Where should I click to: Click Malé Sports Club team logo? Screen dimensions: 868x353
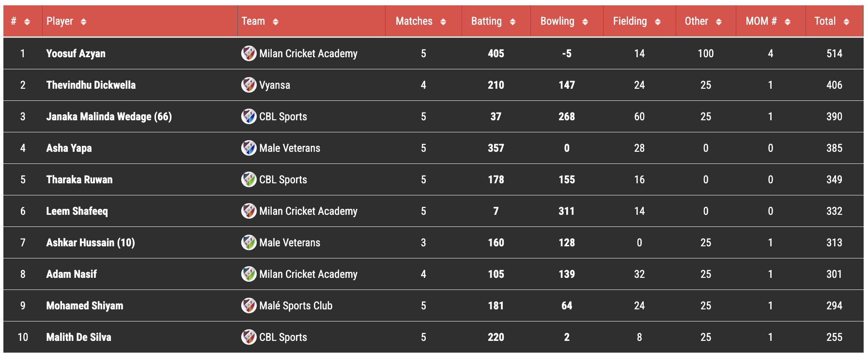(x=249, y=305)
